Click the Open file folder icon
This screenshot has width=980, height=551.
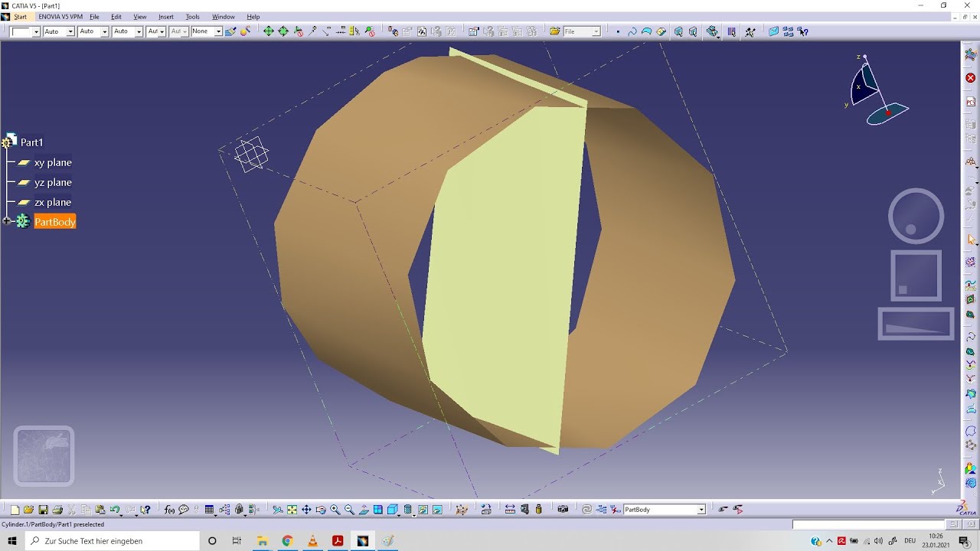coord(28,510)
